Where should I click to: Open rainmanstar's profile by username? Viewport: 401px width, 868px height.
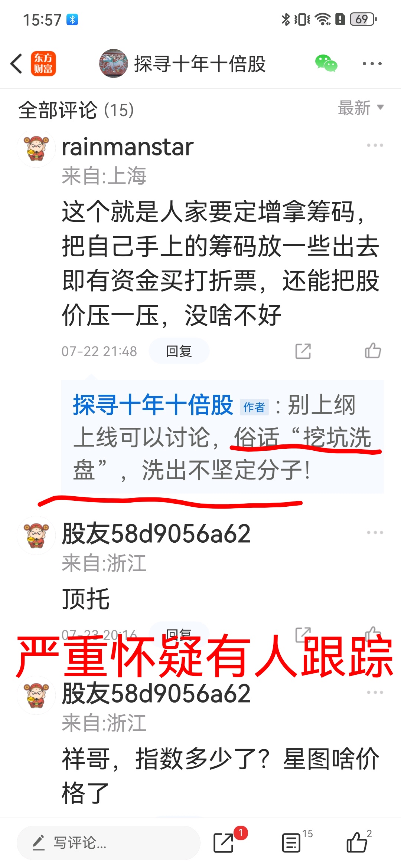[x=128, y=147]
